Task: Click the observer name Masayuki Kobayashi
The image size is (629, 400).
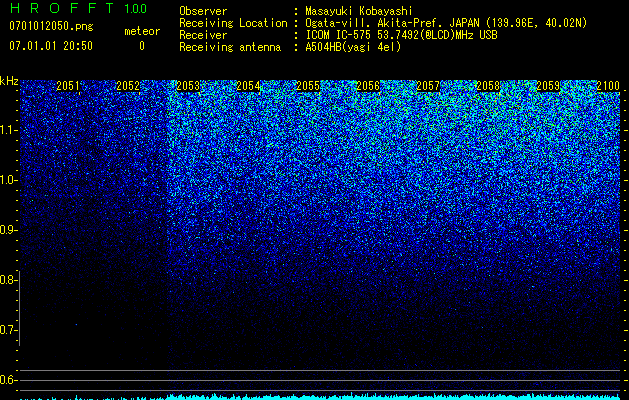Action: coord(359,12)
